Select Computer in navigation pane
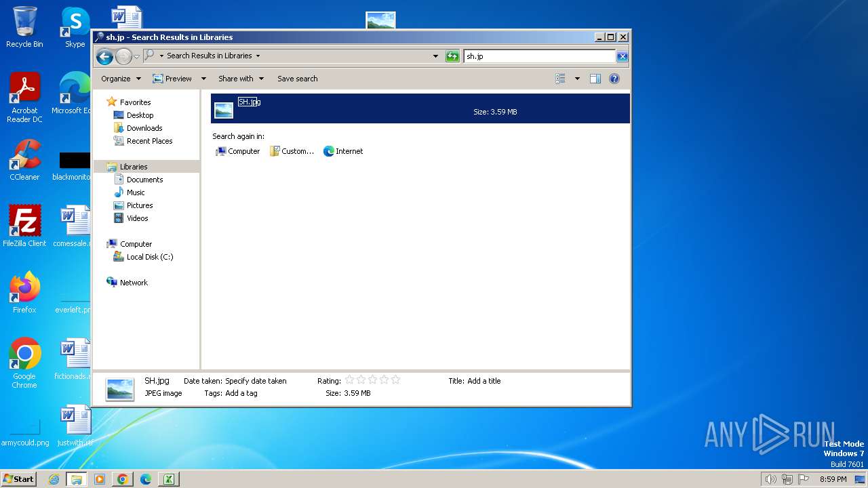Screen dimensions: 868x488 pyautogui.click(x=136, y=244)
